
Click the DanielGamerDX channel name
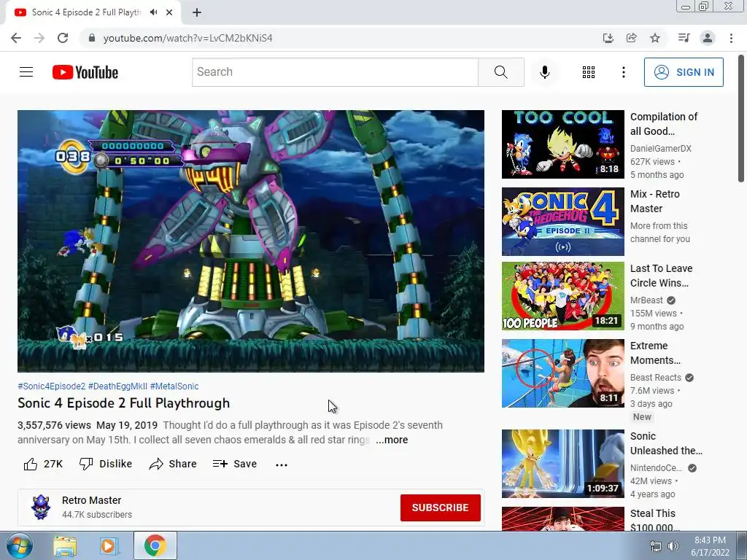pos(661,149)
